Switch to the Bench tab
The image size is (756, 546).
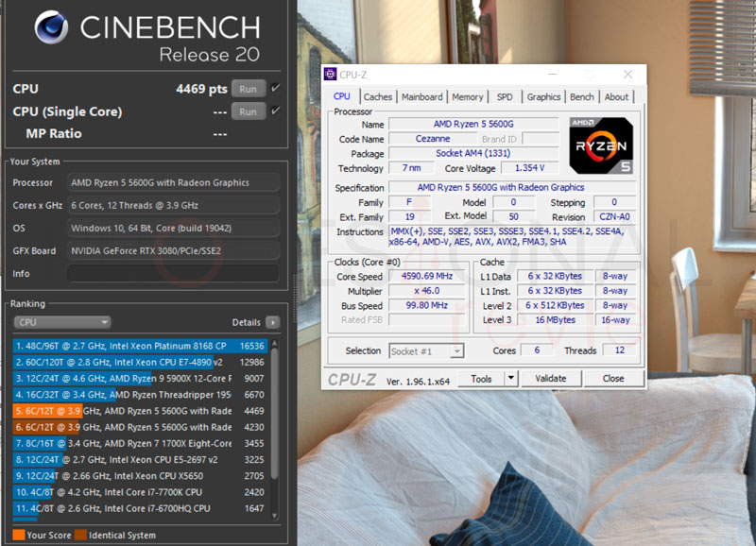pos(582,97)
